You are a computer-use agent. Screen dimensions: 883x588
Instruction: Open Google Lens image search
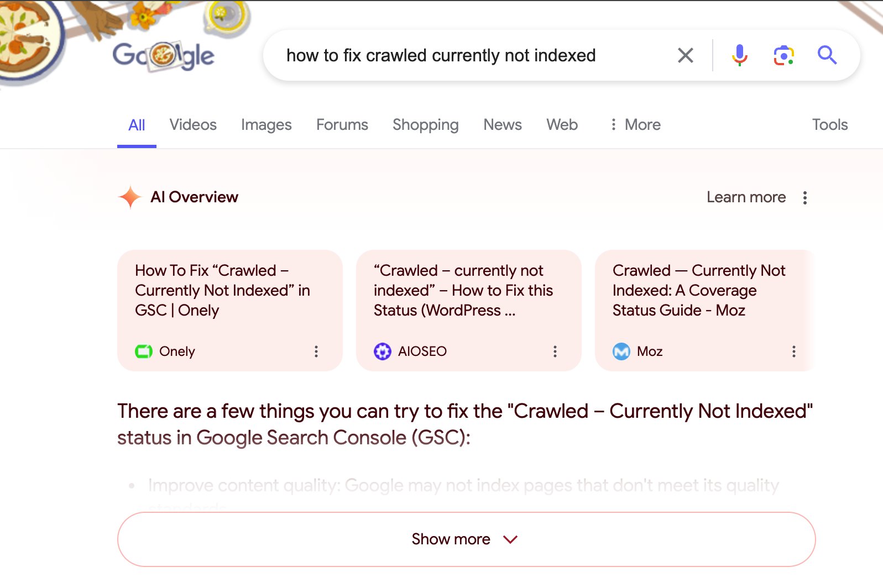click(x=783, y=55)
